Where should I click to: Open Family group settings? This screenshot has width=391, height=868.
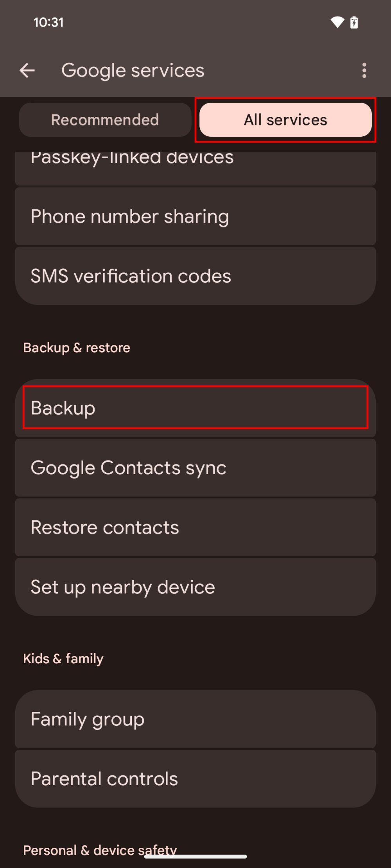[x=195, y=719]
